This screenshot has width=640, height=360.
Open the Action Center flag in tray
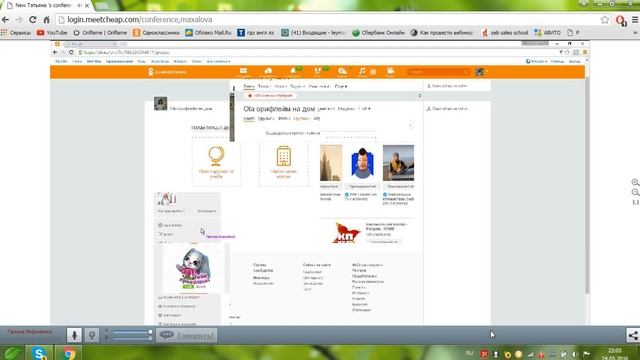(586, 354)
